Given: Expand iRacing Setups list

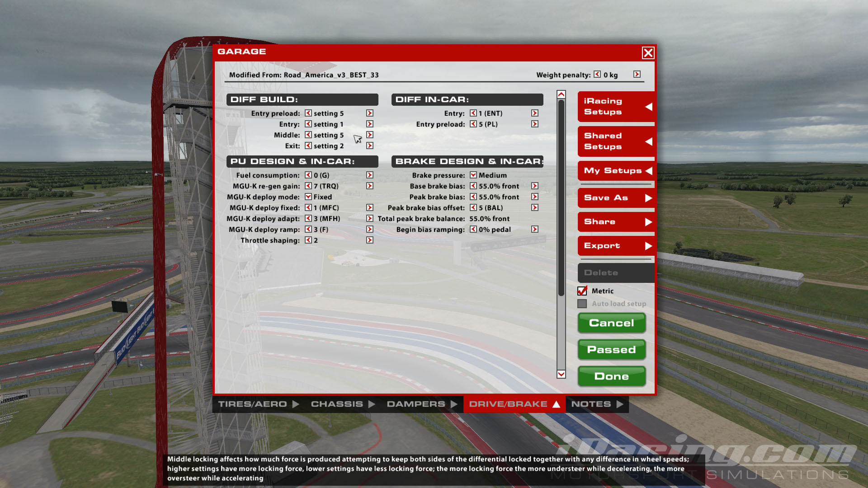Looking at the screenshot, I should click(616, 107).
